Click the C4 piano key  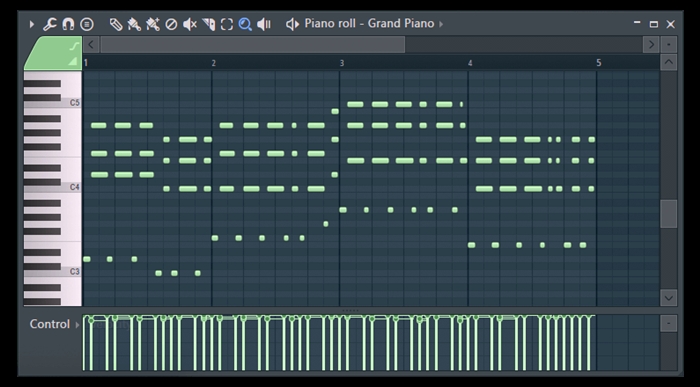click(52, 187)
